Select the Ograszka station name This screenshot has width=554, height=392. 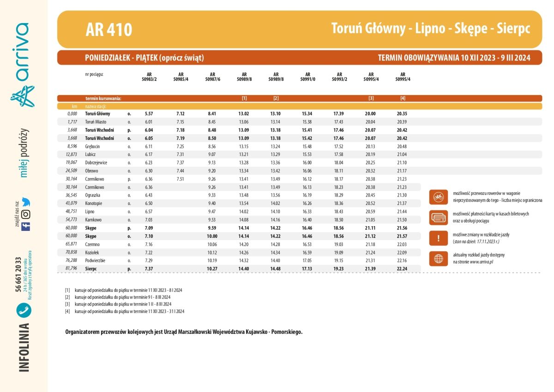93,195
